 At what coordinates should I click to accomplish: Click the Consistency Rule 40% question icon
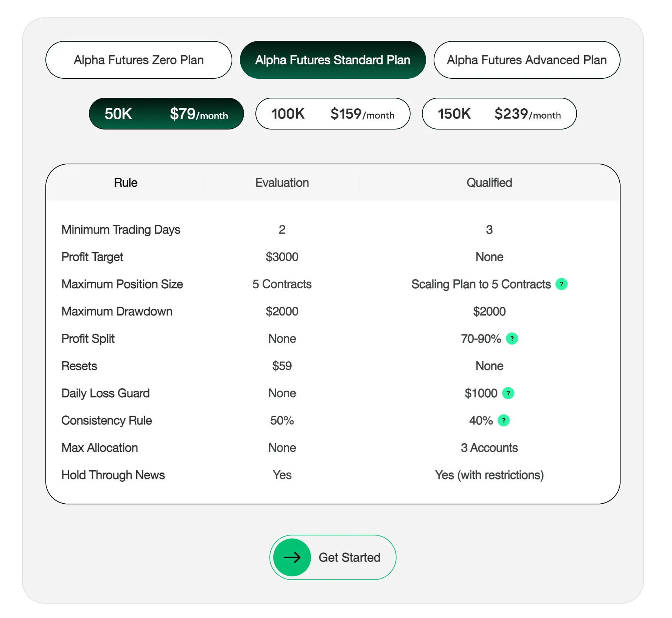point(503,420)
